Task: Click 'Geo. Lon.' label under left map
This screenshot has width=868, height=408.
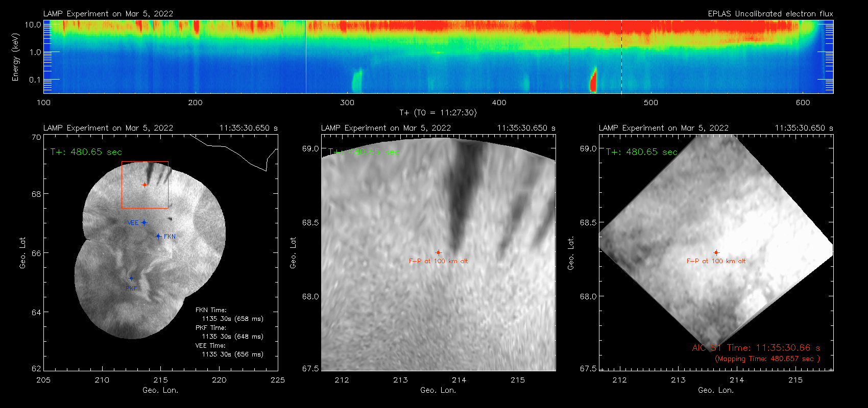Action: pyautogui.click(x=160, y=390)
